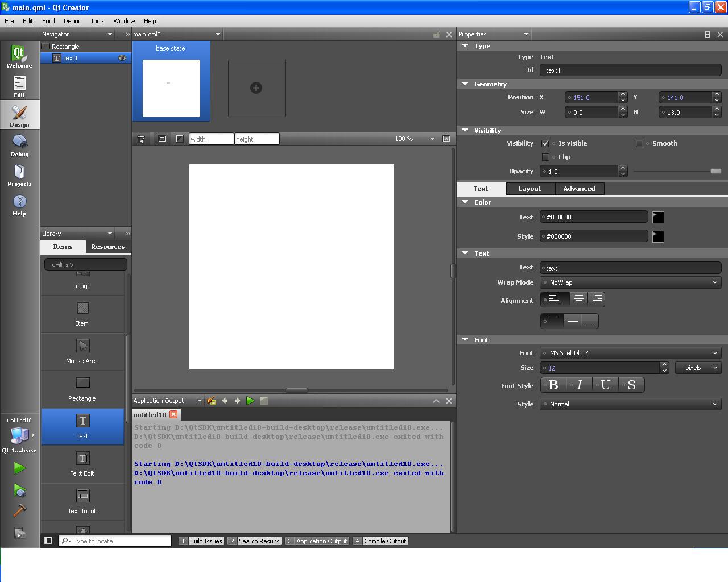Click the green Run button in sidebar
Screen dimensions: 728x582
point(19,468)
